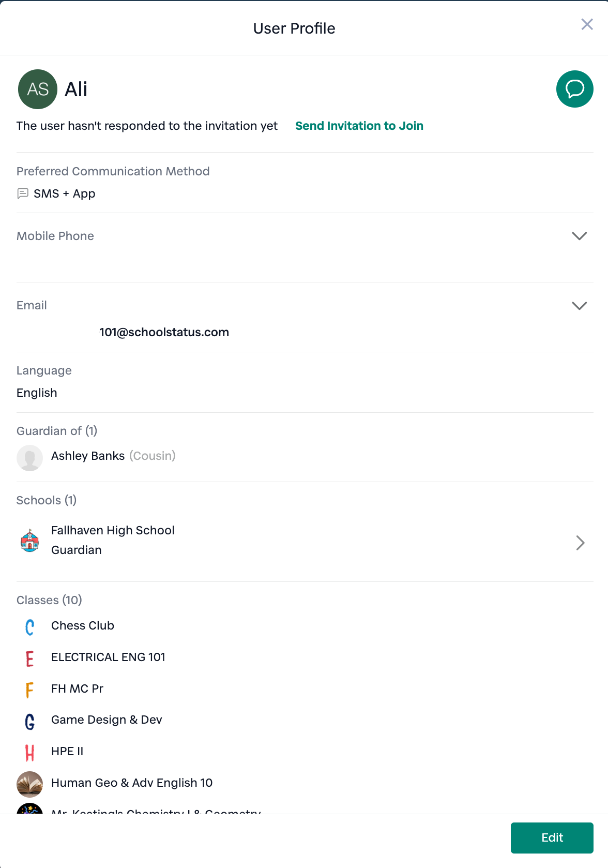
Task: Click the Game Design & Dev G icon
Action: coord(29,721)
